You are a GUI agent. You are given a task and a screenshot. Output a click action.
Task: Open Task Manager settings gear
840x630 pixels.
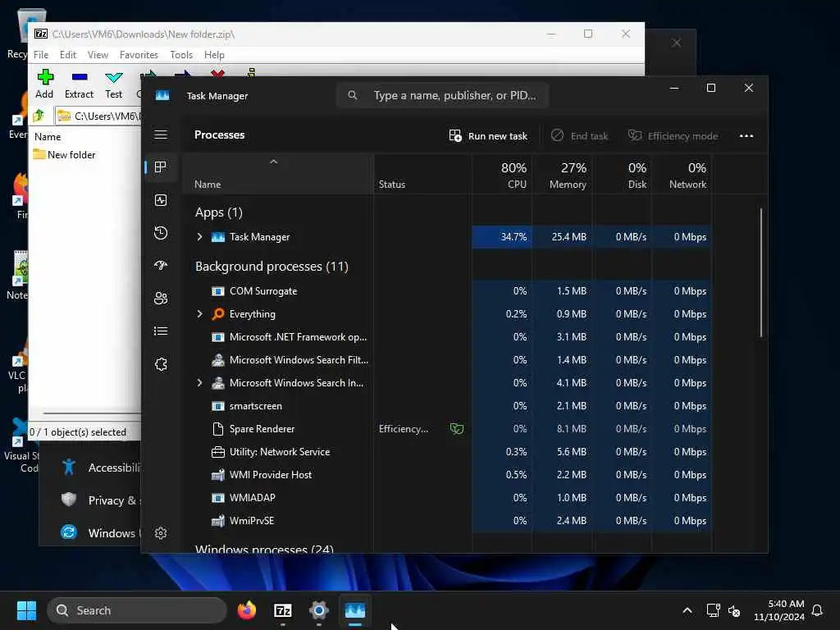point(161,533)
